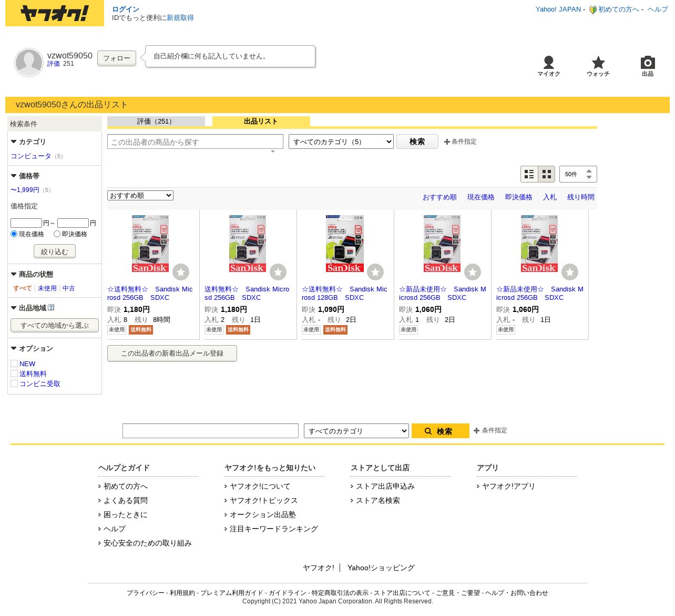Collapse the 出品地域 filter section
675x616 pixels.
14,308
